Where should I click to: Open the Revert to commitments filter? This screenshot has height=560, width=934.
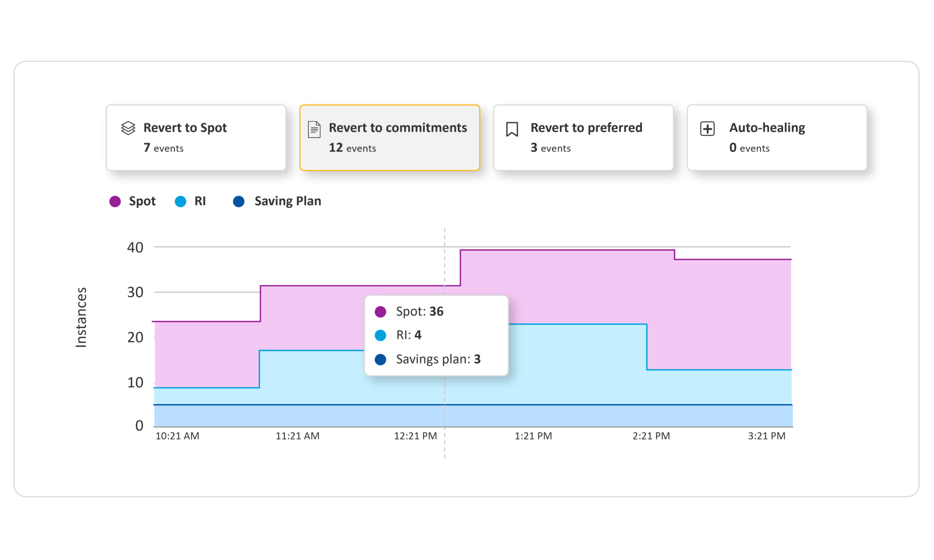click(x=390, y=137)
